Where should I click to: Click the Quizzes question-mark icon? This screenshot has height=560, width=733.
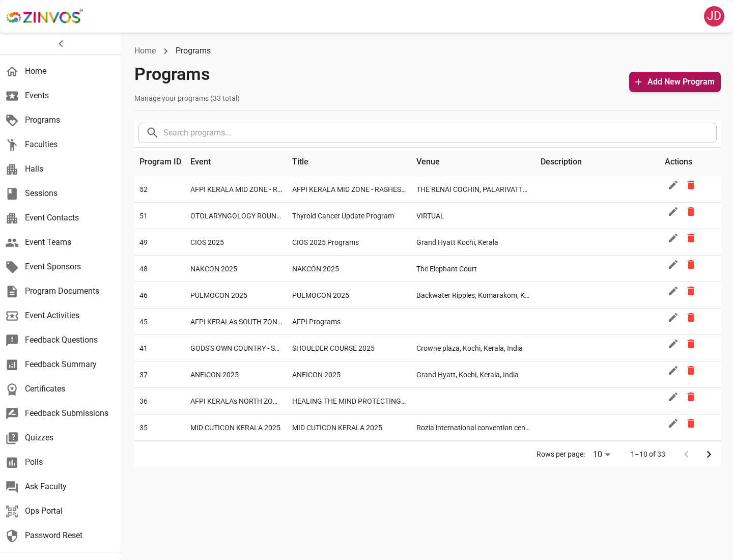point(12,438)
